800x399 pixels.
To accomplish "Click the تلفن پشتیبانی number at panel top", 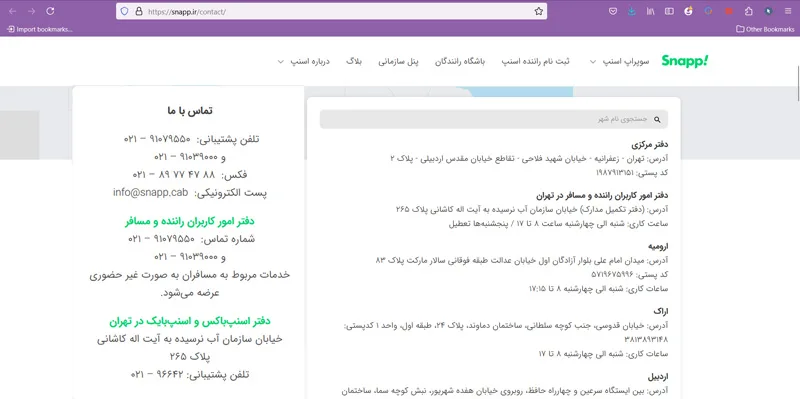I will (191, 139).
